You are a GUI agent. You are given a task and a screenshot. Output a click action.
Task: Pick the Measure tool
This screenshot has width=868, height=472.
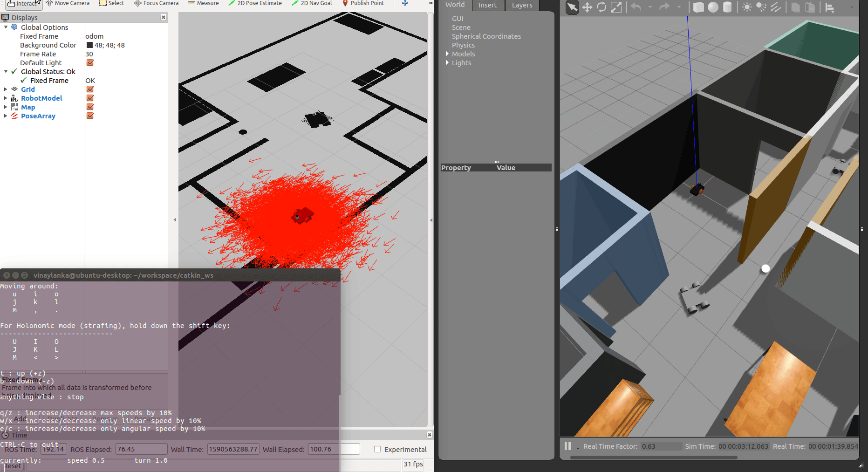click(203, 3)
